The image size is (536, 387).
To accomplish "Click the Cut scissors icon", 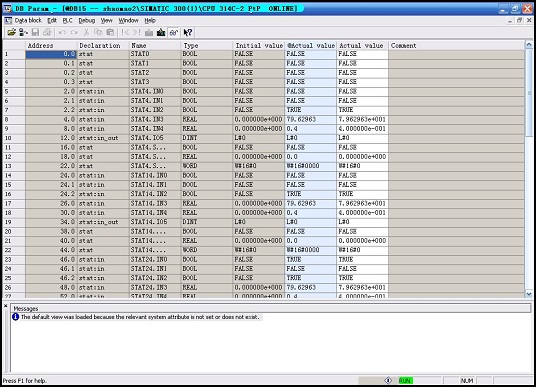I will click(86, 32).
